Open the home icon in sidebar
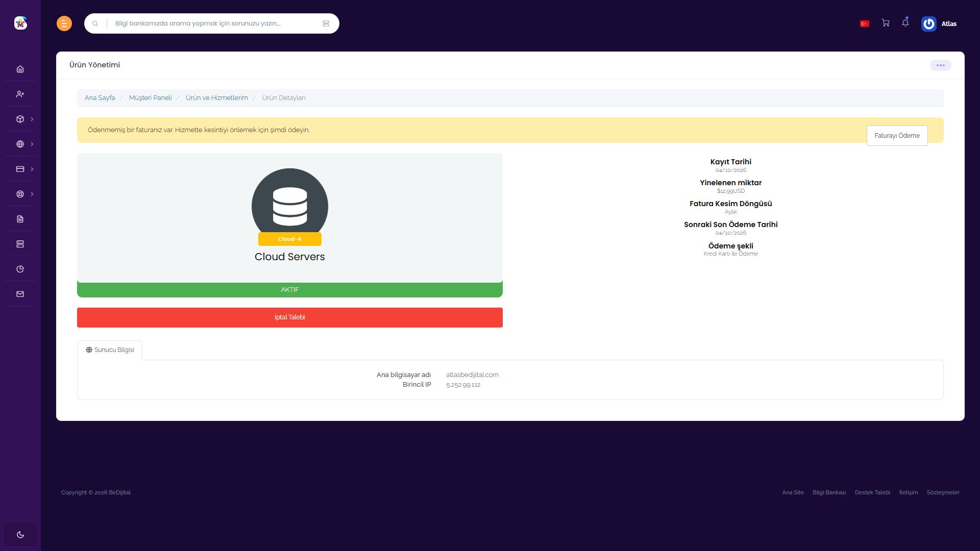 (20, 69)
